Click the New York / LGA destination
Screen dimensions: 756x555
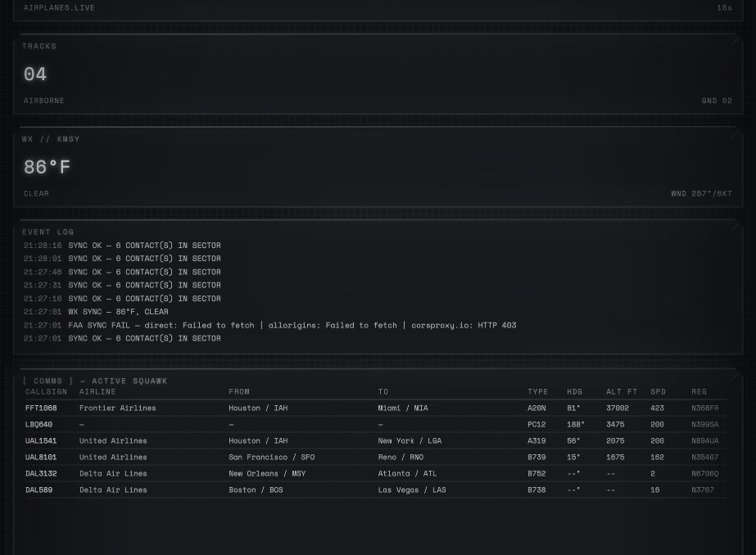(x=410, y=441)
